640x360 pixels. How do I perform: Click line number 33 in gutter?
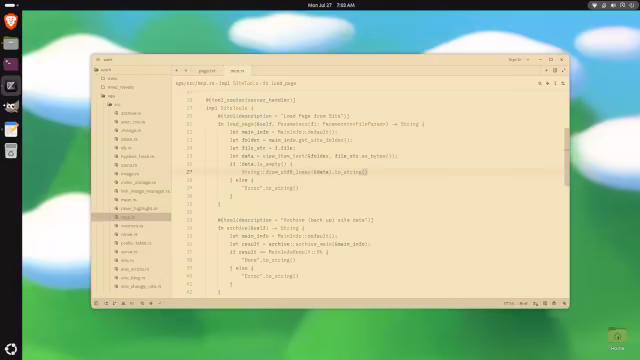(189, 220)
